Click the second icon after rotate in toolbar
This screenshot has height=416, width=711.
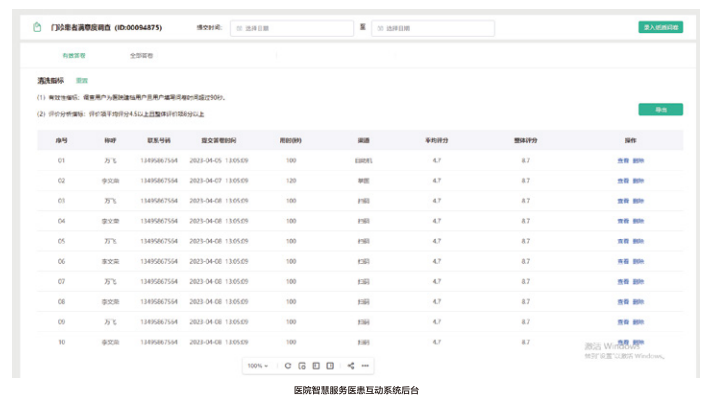316,366
